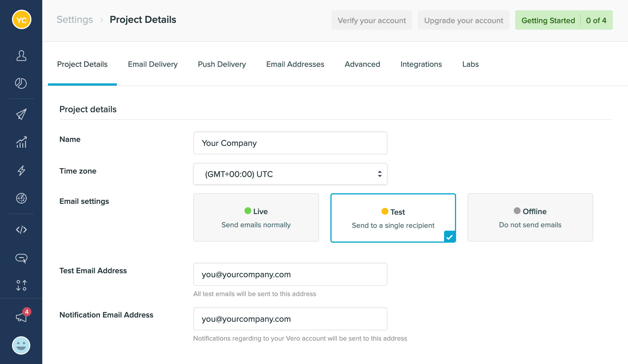The height and width of the screenshot is (364, 628).
Task: Switch to the Email Delivery tab
Action: coord(153,64)
